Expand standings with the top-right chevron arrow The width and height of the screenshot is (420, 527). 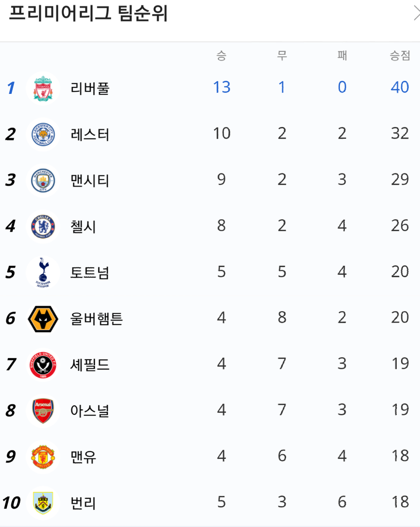tap(417, 13)
